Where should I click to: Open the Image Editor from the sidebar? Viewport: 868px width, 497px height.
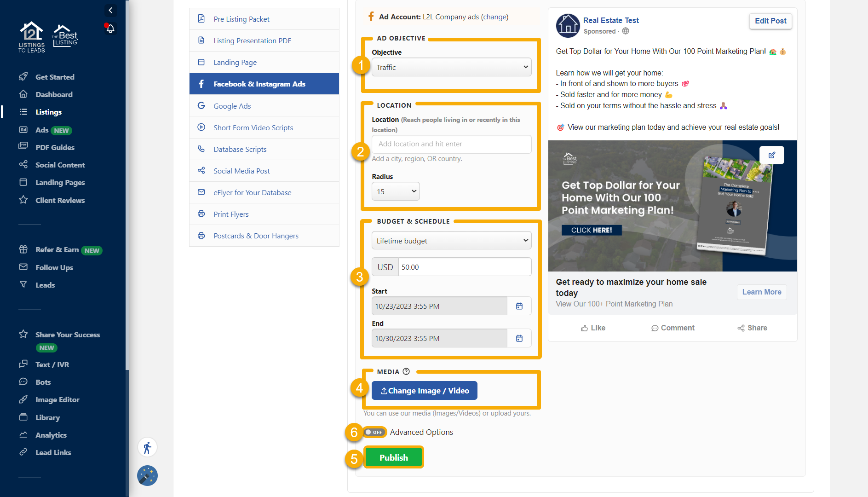click(57, 399)
